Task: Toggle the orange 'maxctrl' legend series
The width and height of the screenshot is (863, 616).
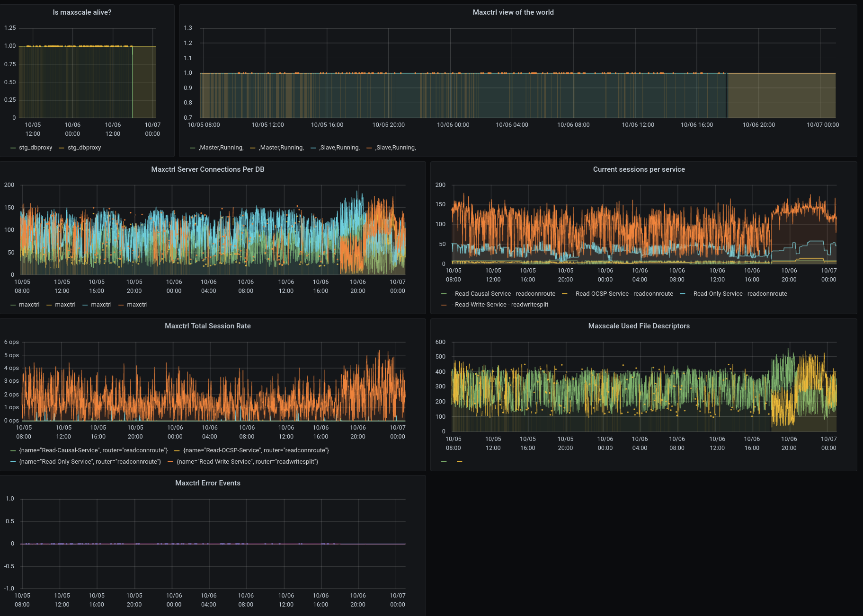Action: 137,305
